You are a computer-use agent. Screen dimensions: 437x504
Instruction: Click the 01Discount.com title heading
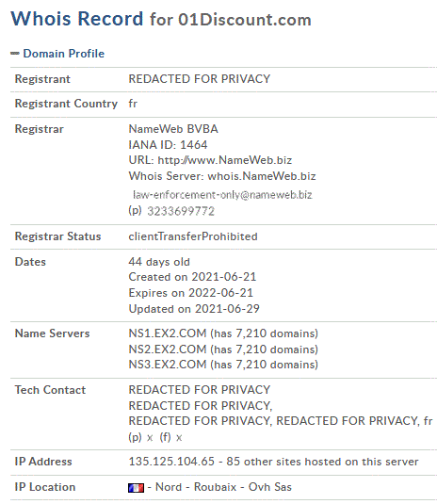245,20
